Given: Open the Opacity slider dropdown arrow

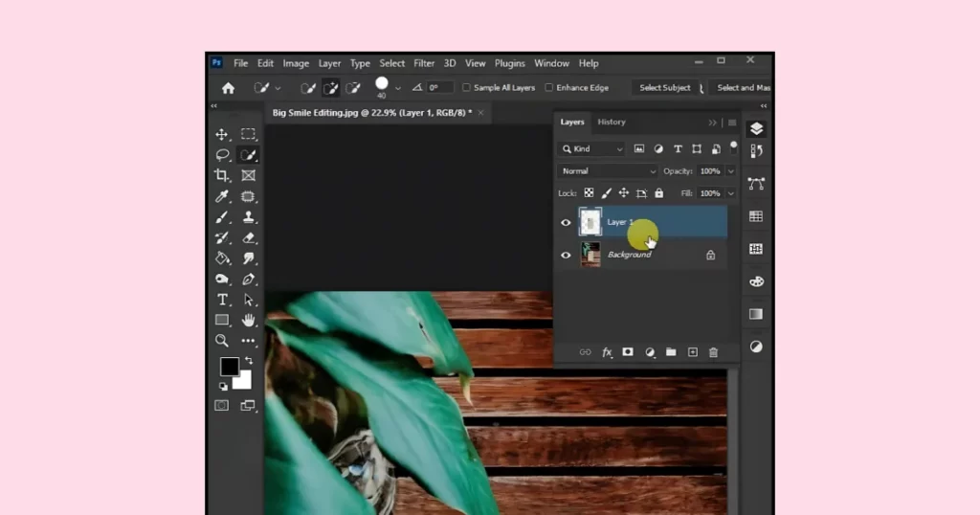Looking at the screenshot, I should tap(730, 171).
